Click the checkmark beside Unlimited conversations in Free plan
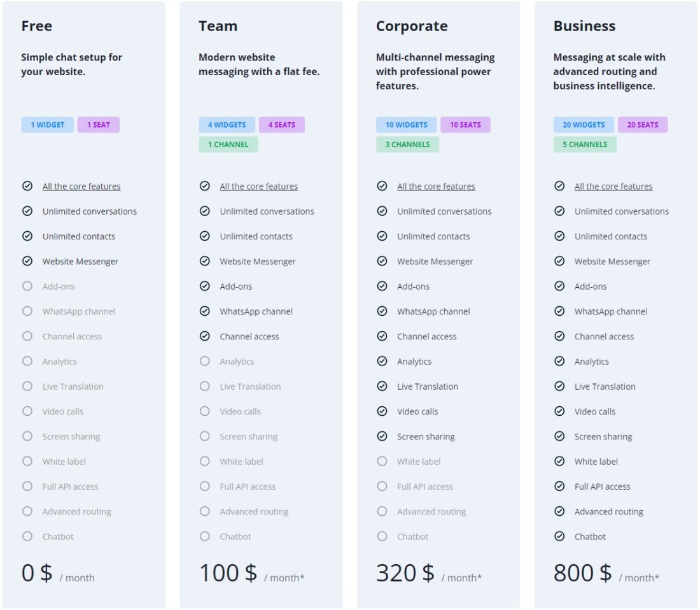This screenshot has width=700, height=610. (x=27, y=211)
